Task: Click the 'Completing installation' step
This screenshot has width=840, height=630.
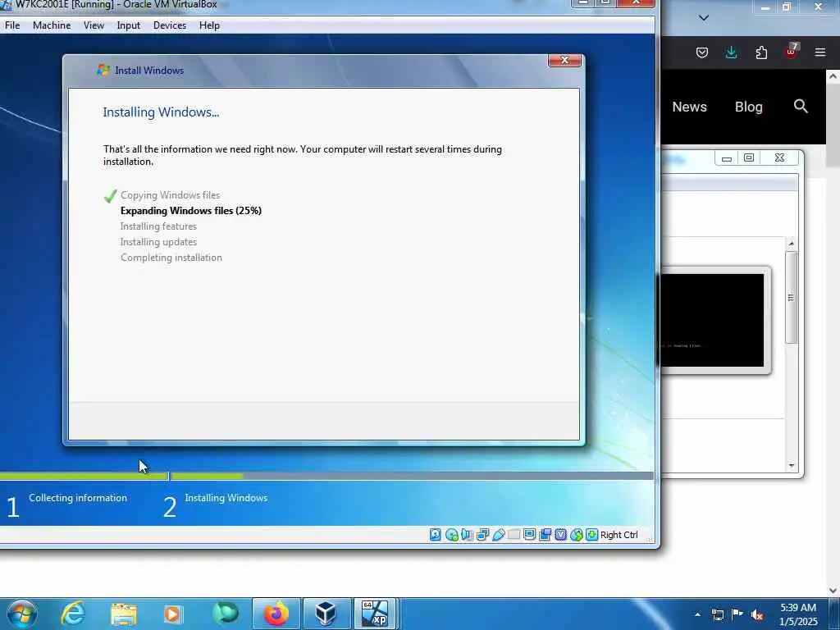Action: (x=171, y=257)
